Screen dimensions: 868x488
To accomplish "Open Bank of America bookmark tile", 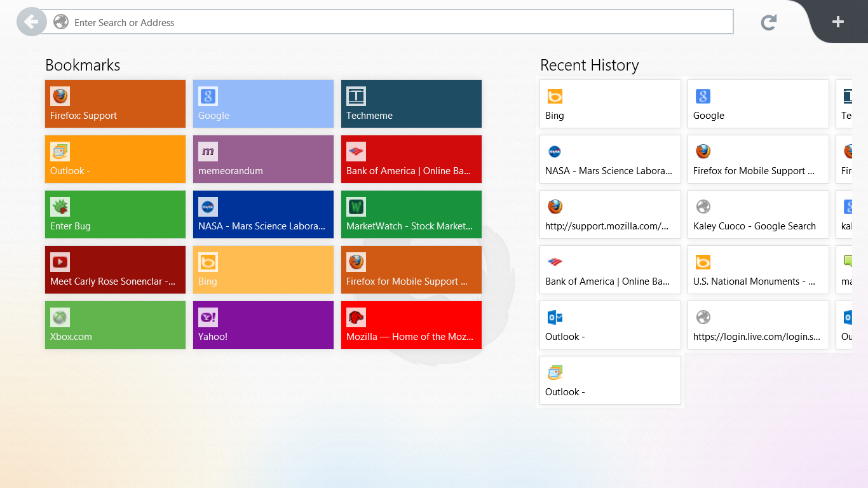I will (x=411, y=159).
